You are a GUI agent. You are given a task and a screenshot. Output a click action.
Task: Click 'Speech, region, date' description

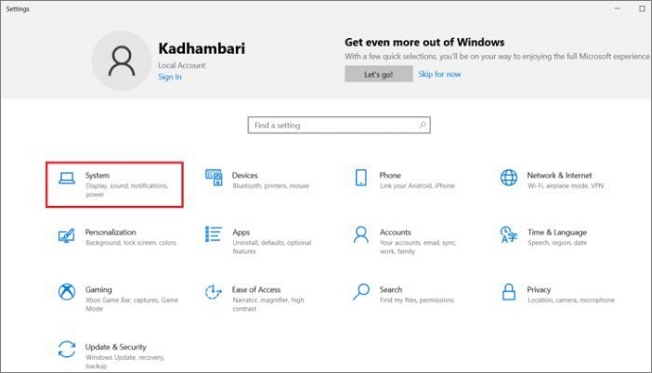(x=557, y=242)
